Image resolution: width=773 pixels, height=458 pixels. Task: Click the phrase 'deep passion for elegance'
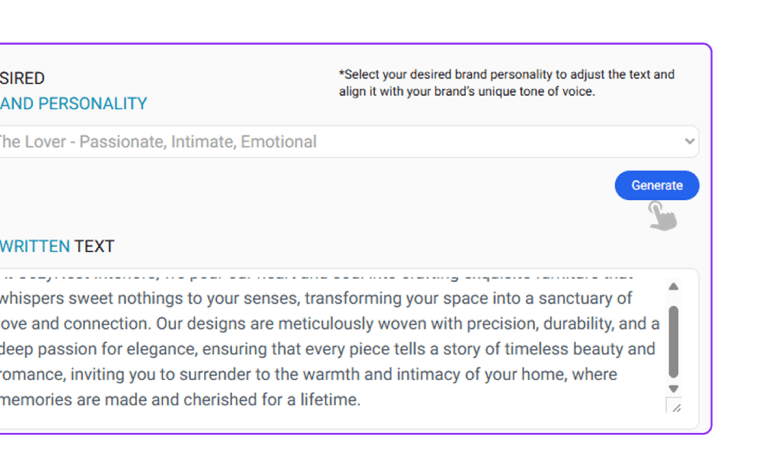(97, 349)
